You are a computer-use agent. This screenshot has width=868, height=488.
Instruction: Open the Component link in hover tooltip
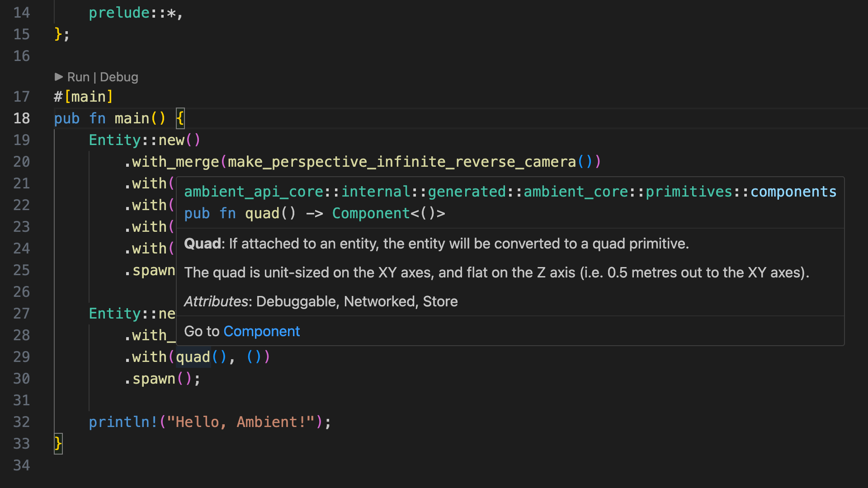[261, 331]
